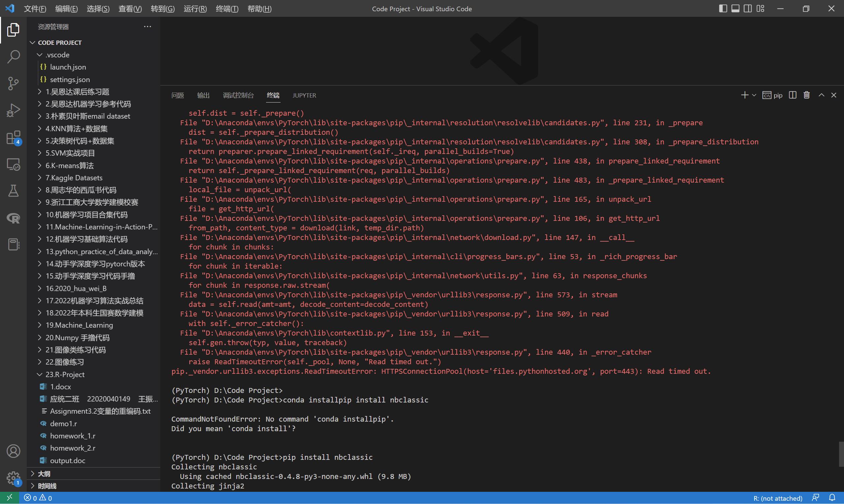Open the 文件(F) menu
The width and height of the screenshot is (844, 504).
coord(35,9)
